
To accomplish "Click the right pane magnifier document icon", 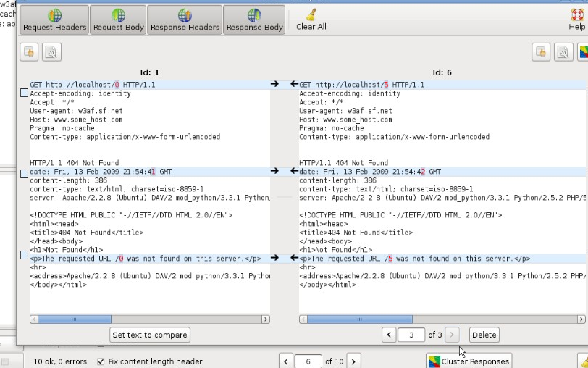I will click(563, 51).
